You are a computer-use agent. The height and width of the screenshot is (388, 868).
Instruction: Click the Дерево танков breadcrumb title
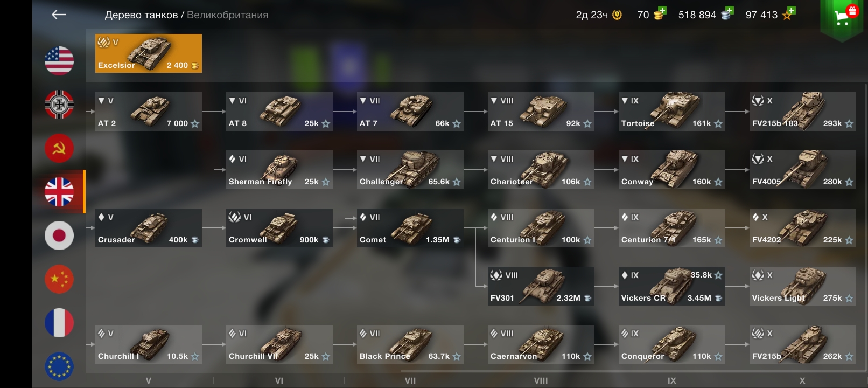click(141, 15)
